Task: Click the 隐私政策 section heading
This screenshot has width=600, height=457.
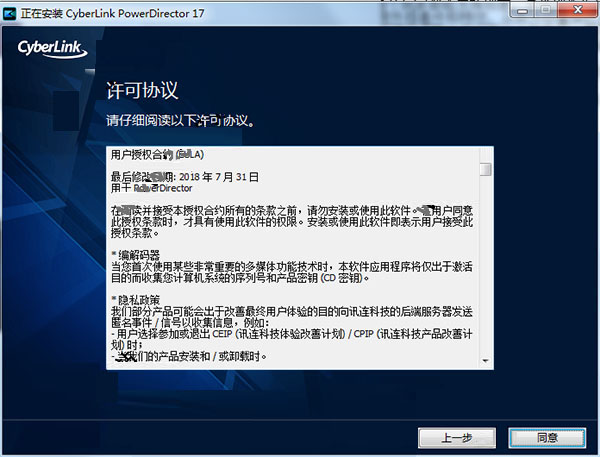Action: pyautogui.click(x=135, y=300)
